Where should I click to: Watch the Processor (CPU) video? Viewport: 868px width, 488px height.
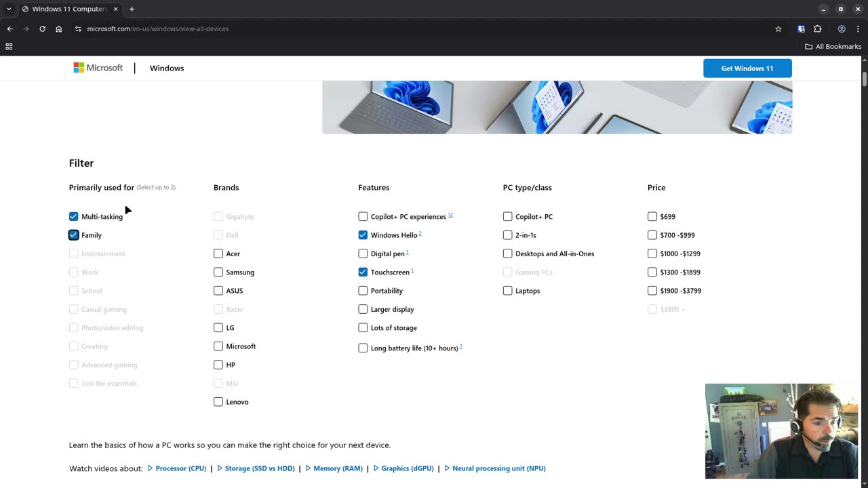pyautogui.click(x=177, y=468)
